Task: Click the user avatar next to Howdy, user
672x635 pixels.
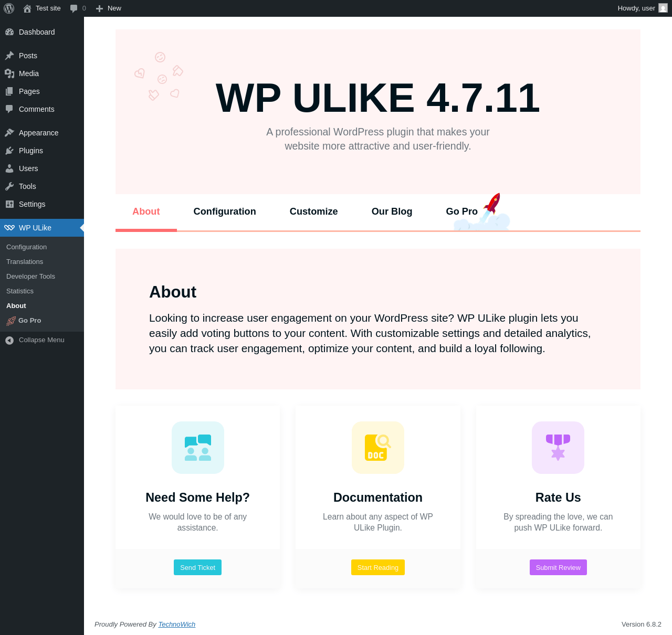Action: click(x=663, y=8)
